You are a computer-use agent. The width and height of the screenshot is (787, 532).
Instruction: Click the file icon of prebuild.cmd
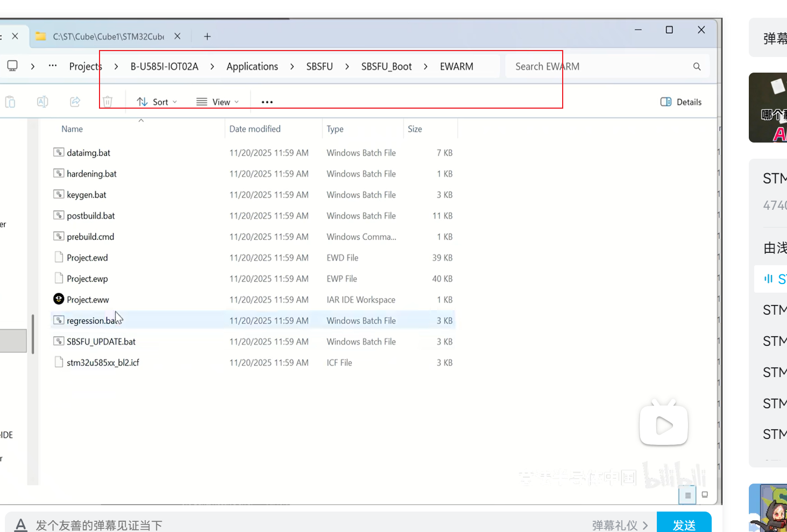click(59, 236)
